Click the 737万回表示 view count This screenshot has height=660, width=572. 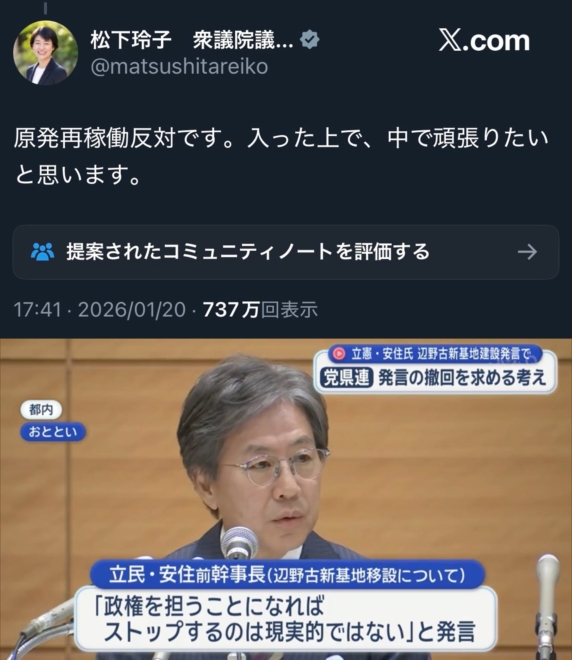click(260, 310)
